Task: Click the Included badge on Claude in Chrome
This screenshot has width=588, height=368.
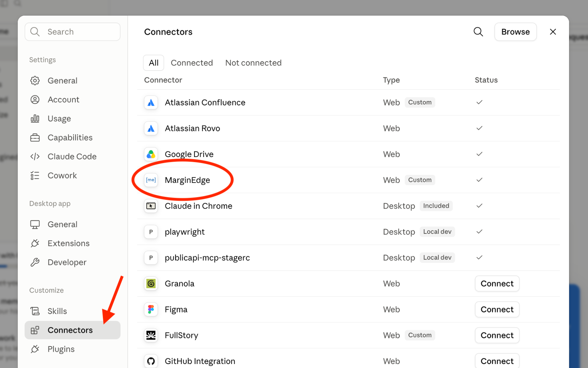Action: (436, 206)
